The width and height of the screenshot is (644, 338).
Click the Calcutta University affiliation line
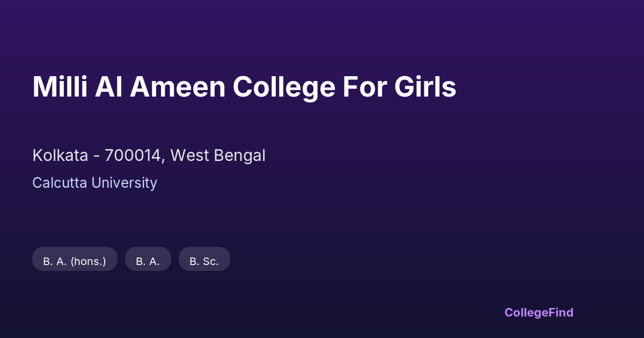pos(94,183)
